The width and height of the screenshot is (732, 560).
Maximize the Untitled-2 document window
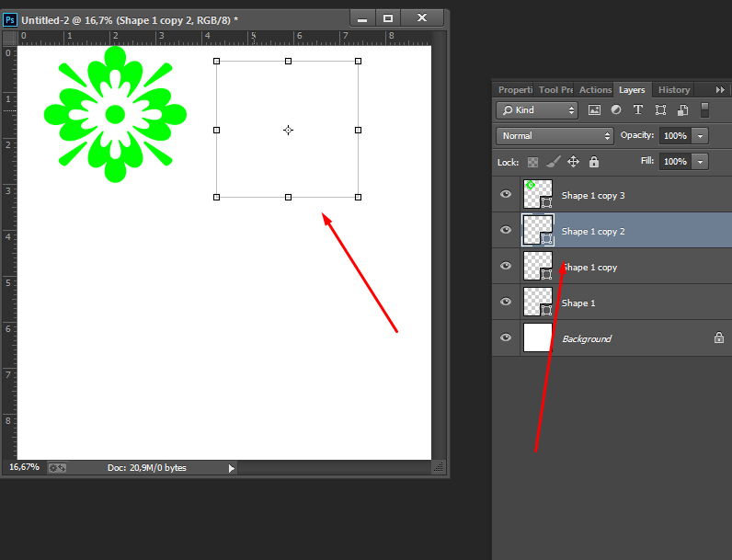click(x=387, y=18)
